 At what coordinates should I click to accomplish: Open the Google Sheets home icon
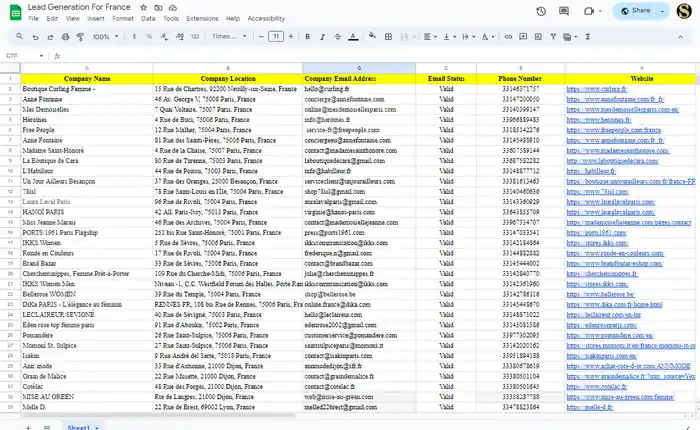coord(15,13)
